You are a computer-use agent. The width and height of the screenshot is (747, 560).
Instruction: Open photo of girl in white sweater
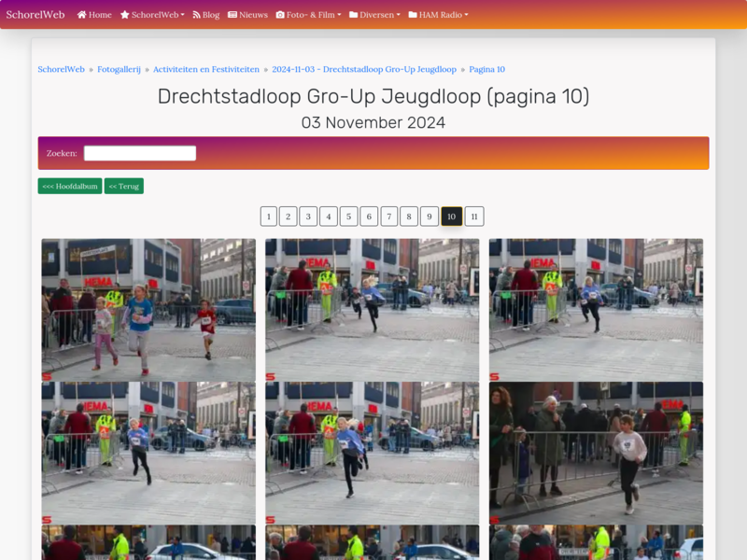tap(596, 453)
